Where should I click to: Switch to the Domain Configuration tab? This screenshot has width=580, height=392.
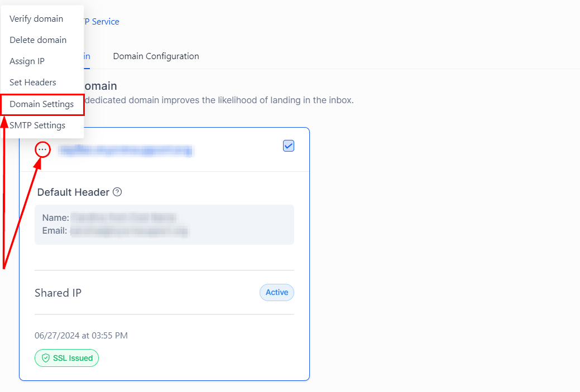pyautogui.click(x=156, y=56)
